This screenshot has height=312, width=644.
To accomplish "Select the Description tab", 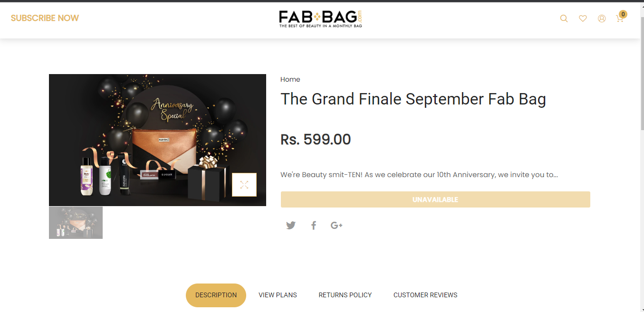I will coord(216,295).
